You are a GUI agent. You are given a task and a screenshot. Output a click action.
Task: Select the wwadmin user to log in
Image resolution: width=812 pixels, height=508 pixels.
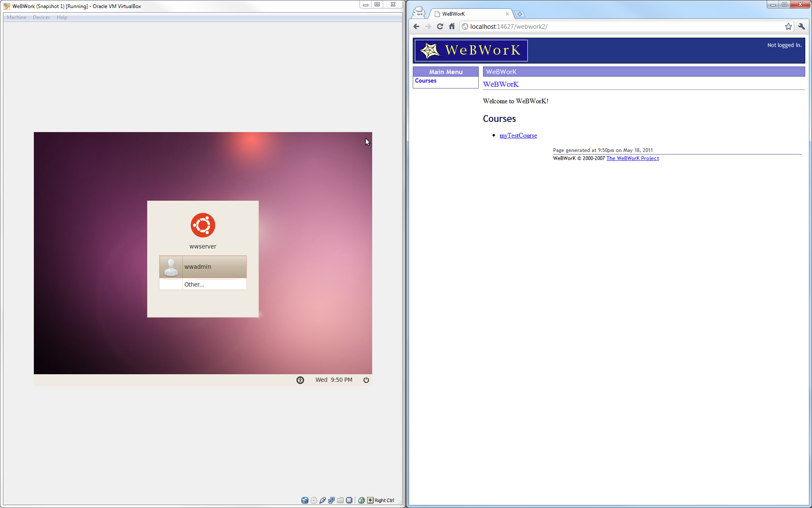click(x=203, y=267)
